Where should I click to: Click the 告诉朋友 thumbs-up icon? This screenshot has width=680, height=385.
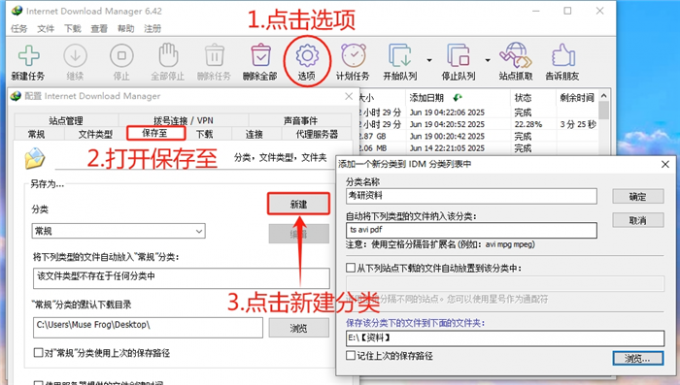click(x=563, y=56)
